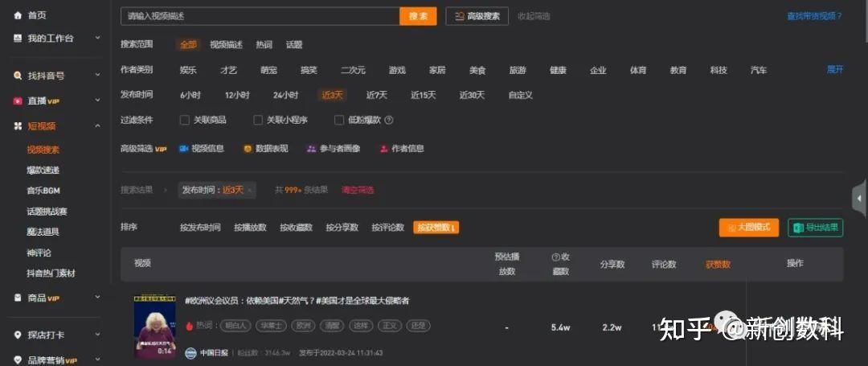Image resolution: width=868 pixels, height=366 pixels.
Task: Switch to 大图模式
Action: [749, 228]
